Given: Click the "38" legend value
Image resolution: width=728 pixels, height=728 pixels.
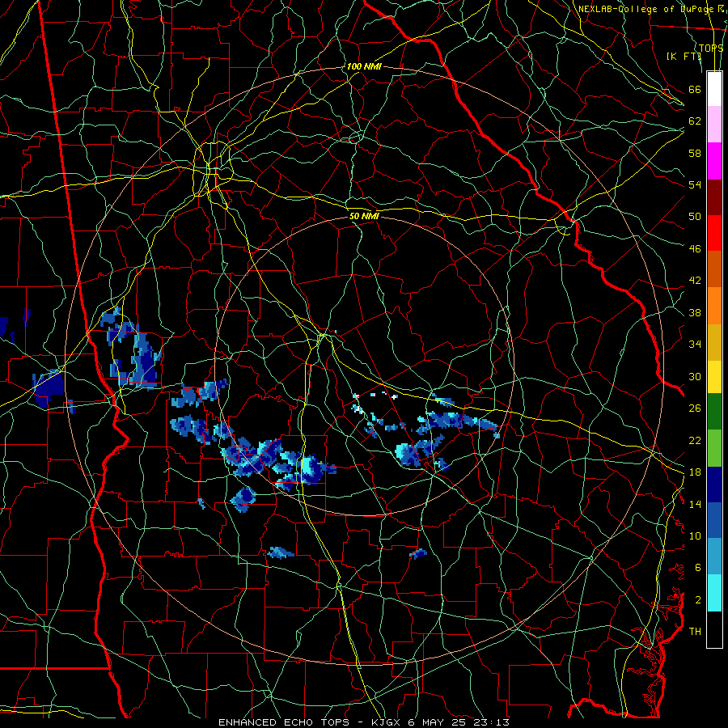Looking at the screenshot, I should click(x=695, y=312).
